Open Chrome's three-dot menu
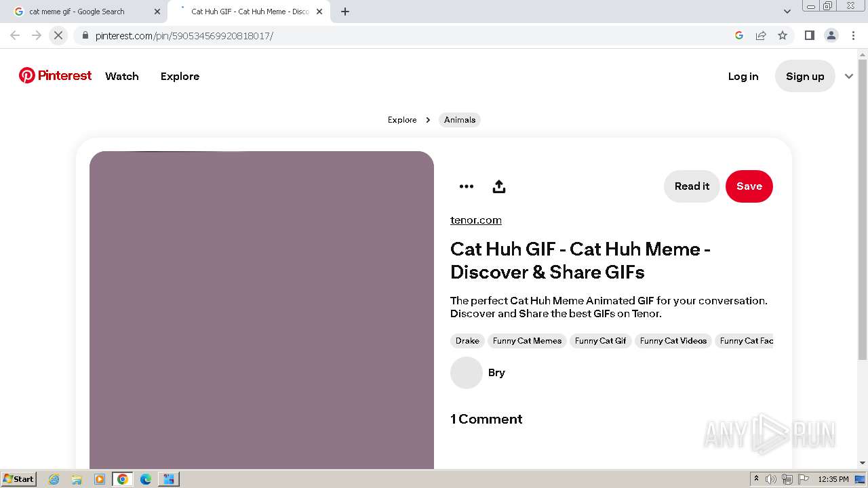The image size is (868, 488). point(853,35)
